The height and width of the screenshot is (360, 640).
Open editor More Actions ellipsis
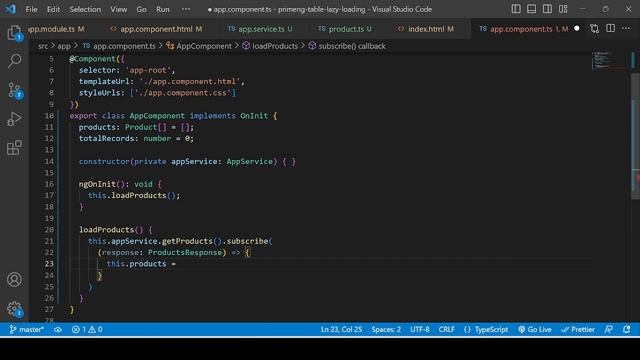coord(626,28)
